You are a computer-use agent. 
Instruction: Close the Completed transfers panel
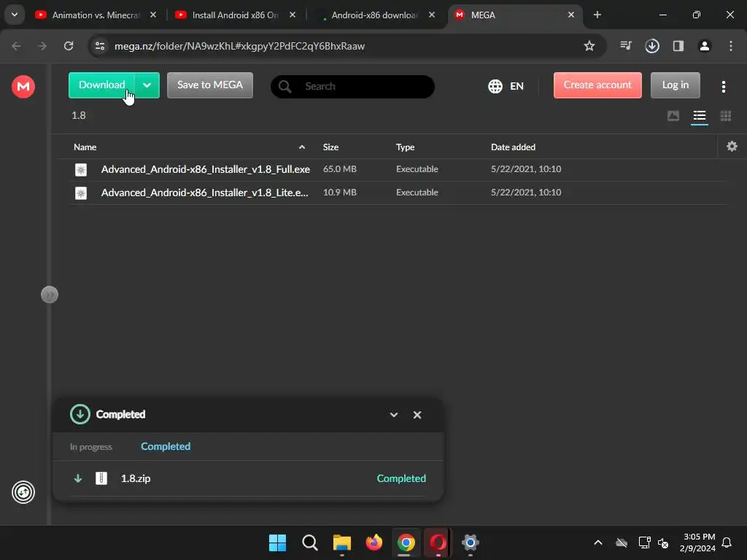(417, 415)
